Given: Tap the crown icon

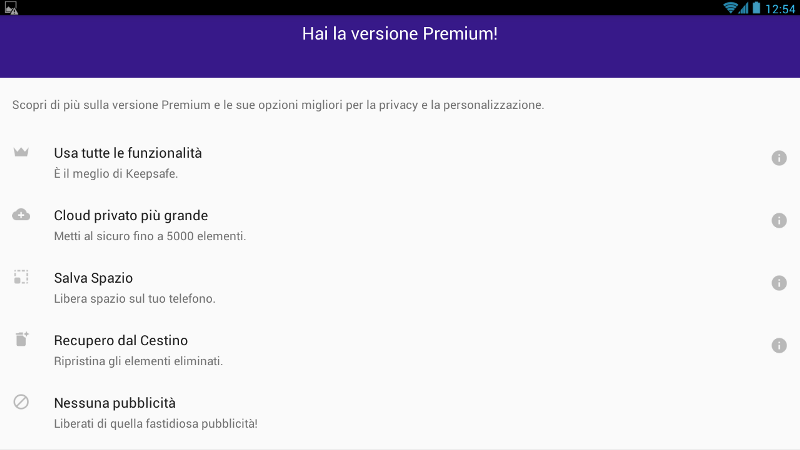Looking at the screenshot, I should point(21,152).
